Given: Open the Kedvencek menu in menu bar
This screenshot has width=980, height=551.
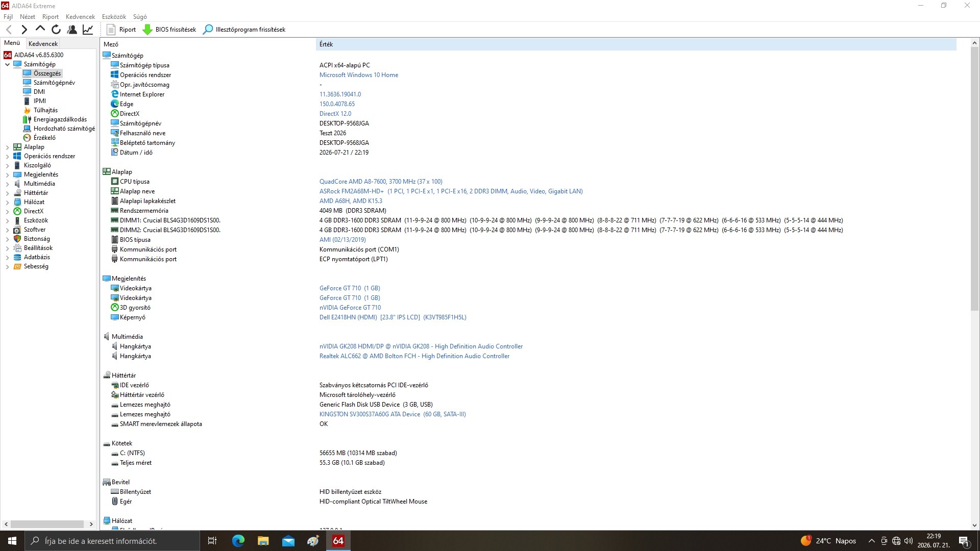Looking at the screenshot, I should (x=80, y=17).
